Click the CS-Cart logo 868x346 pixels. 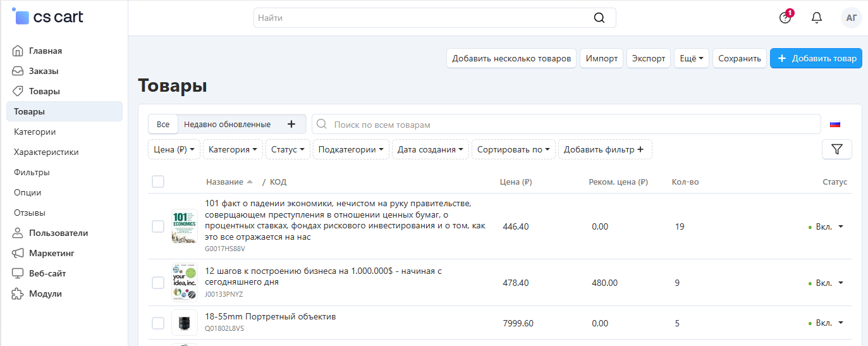point(47,17)
